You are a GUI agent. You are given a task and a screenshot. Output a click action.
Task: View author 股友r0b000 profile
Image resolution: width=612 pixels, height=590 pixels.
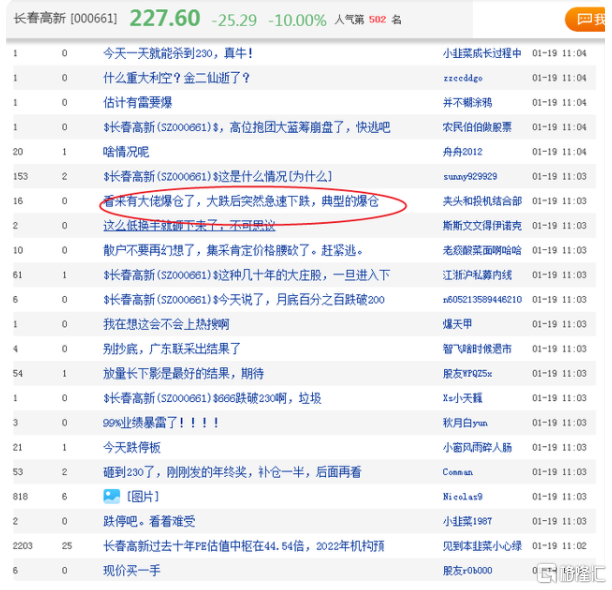[467, 570]
